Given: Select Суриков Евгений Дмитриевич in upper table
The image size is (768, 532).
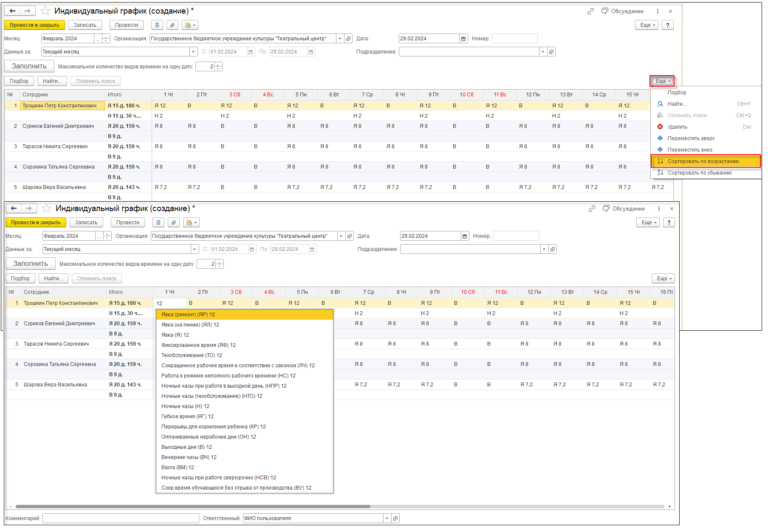Looking at the screenshot, I should point(58,126).
